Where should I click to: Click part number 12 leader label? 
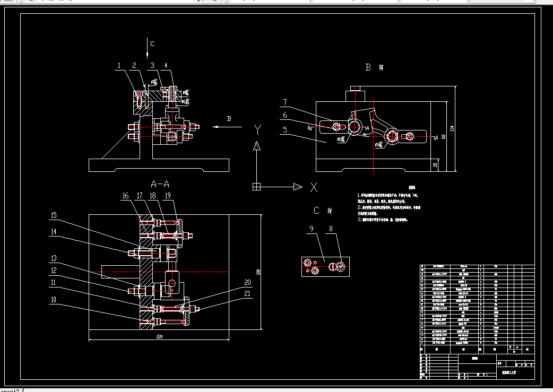54,271
